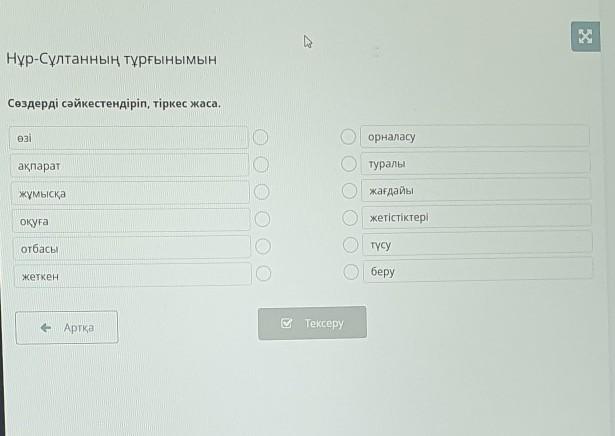
Task: Select the circle next to оқуға
Action: pos(262,218)
